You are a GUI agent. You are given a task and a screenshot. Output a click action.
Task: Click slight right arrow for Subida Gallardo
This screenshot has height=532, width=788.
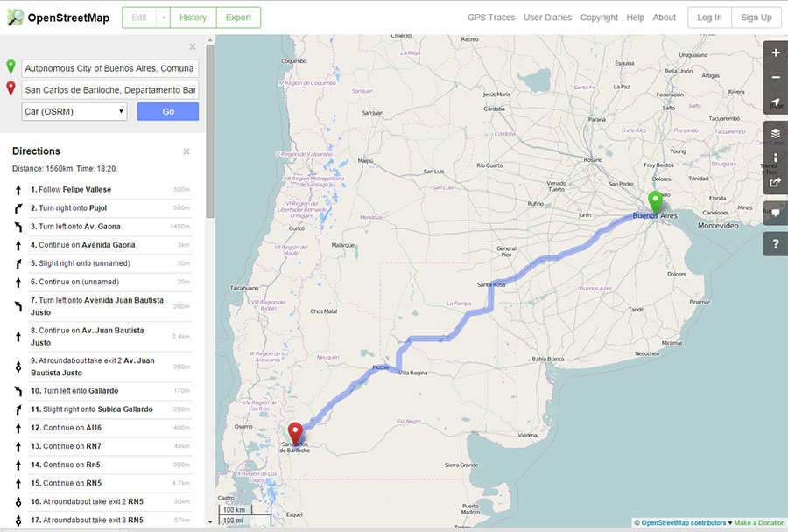[x=18, y=409]
